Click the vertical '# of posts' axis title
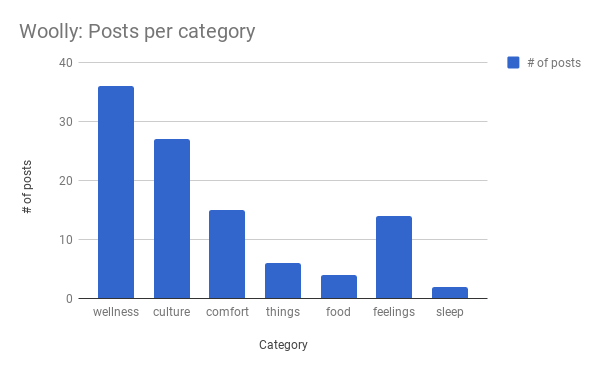The image size is (600, 371). point(27,187)
